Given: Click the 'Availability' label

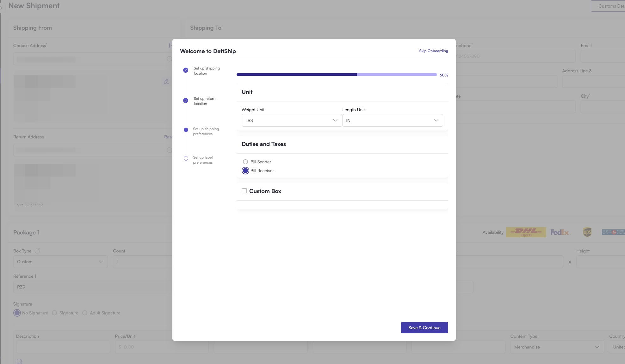Looking at the screenshot, I should [x=493, y=232].
